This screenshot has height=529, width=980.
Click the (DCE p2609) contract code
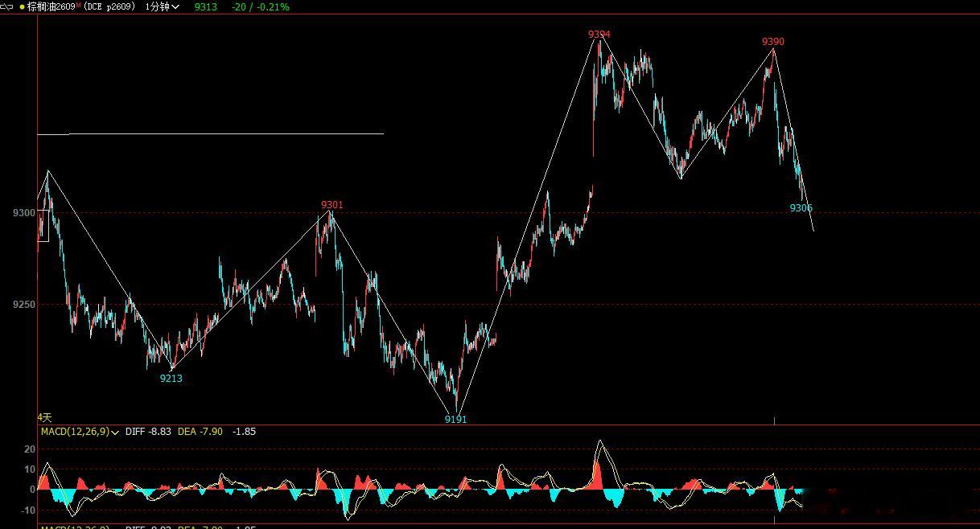[x=109, y=6]
